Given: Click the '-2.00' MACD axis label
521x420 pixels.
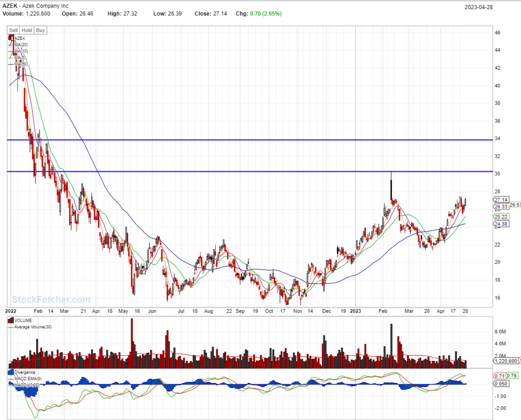Looking at the screenshot, I should point(500,408).
